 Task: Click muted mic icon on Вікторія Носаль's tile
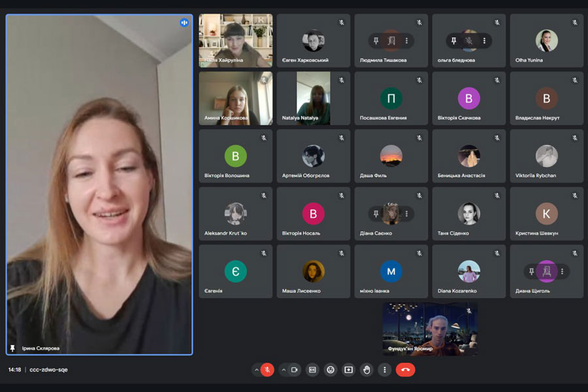[x=342, y=195]
